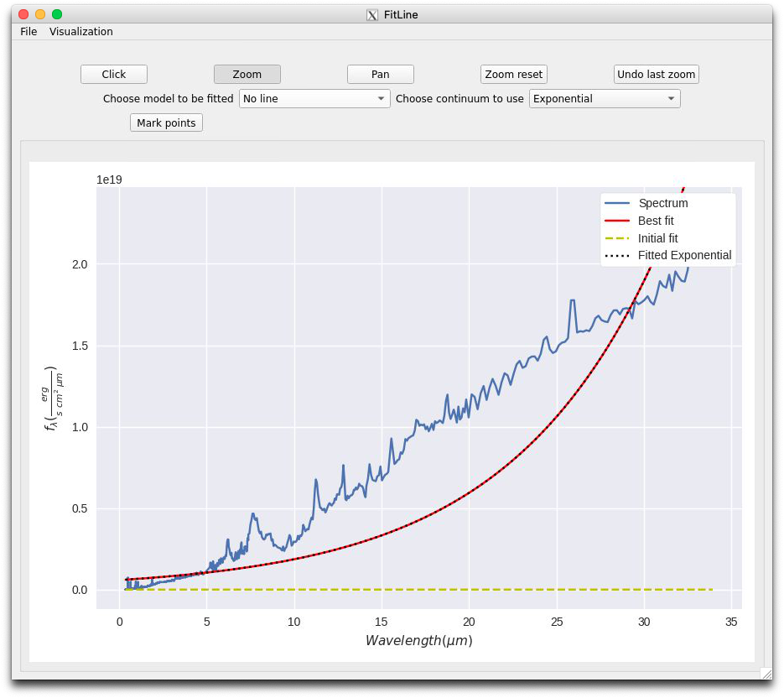Screen dimensions: 784x698
Task: Open the Exponential continuum dropdown
Action: tap(605, 98)
